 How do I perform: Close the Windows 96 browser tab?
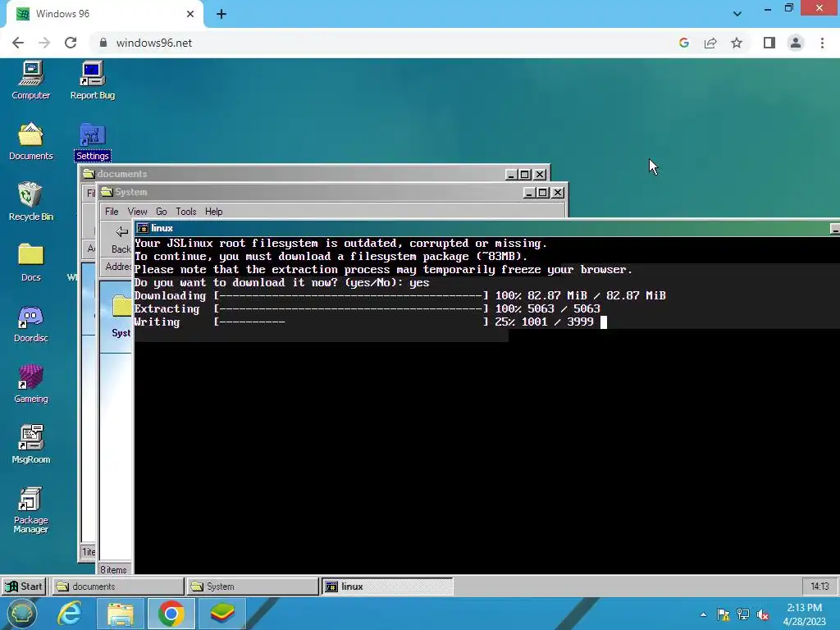pyautogui.click(x=190, y=14)
